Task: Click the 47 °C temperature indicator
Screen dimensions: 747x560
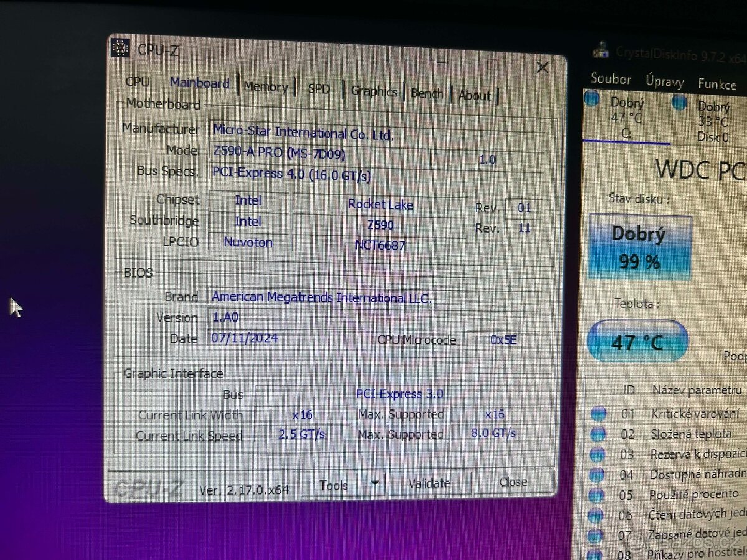Action: click(x=638, y=341)
